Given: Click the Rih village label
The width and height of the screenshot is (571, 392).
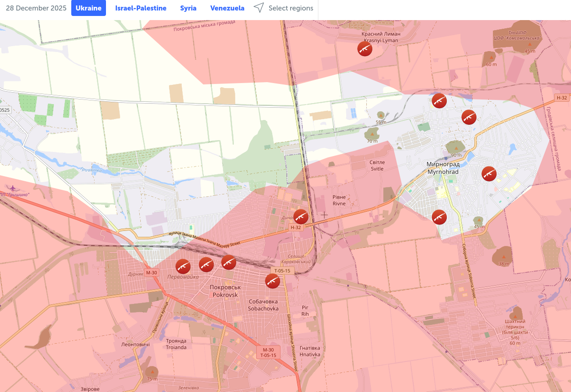Looking at the screenshot, I should [x=305, y=311].
